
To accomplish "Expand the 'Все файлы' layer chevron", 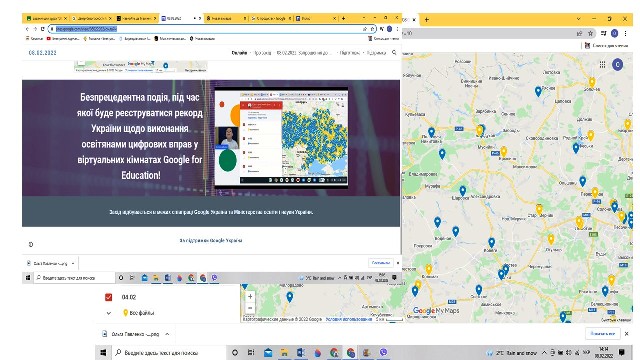I will pyautogui.click(x=109, y=313).
